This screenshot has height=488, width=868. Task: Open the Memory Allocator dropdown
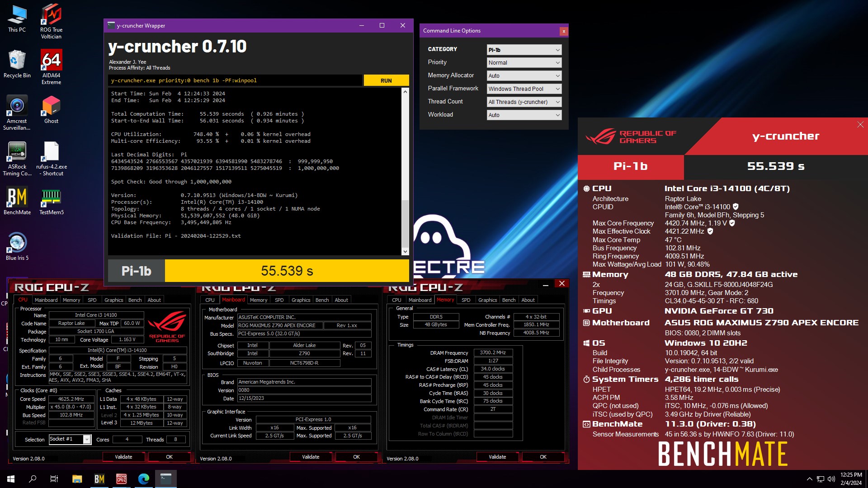[524, 76]
